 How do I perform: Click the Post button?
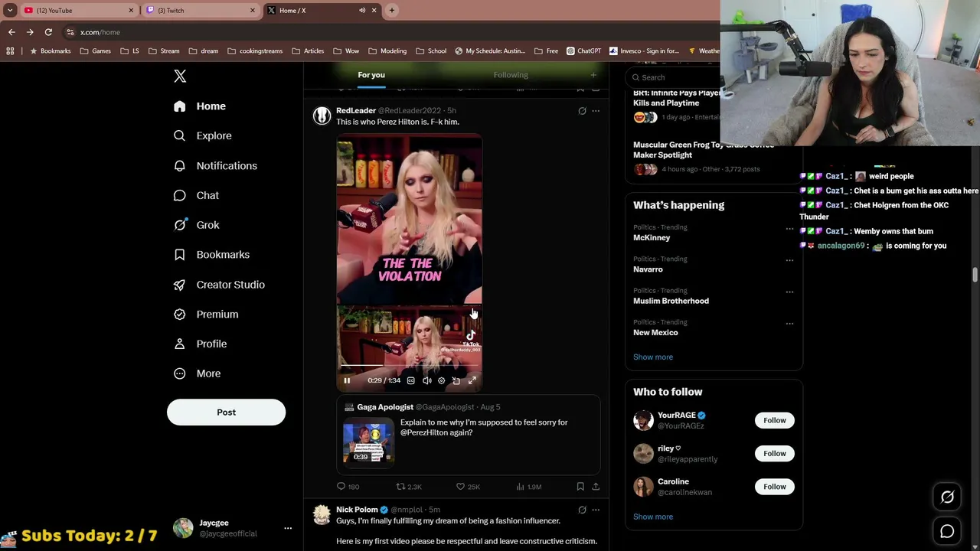click(x=226, y=412)
